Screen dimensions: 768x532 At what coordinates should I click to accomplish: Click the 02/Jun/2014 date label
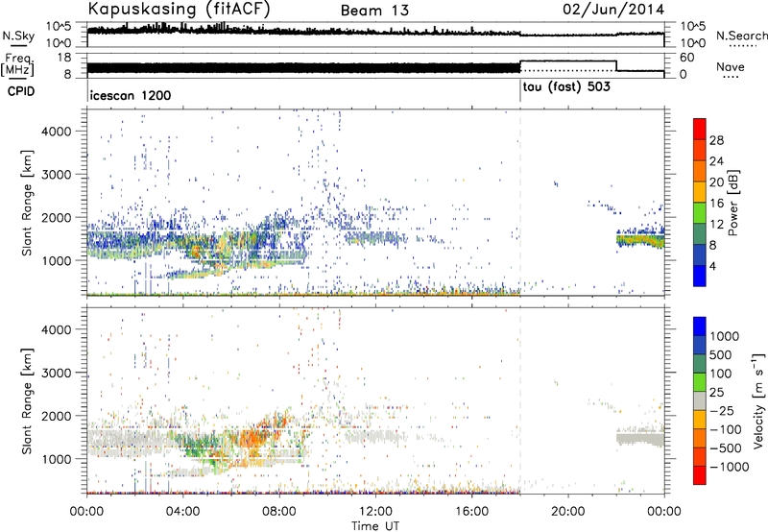coord(613,10)
